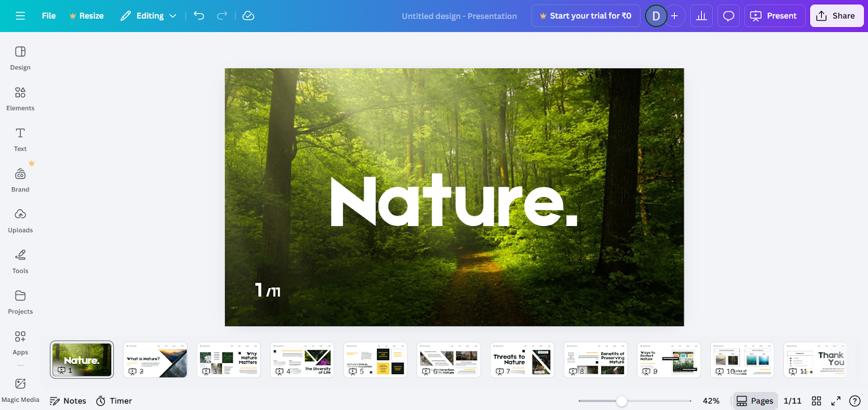Viewport: 868px width, 410px height.
Task: Open the Tools panel
Action: (20, 261)
